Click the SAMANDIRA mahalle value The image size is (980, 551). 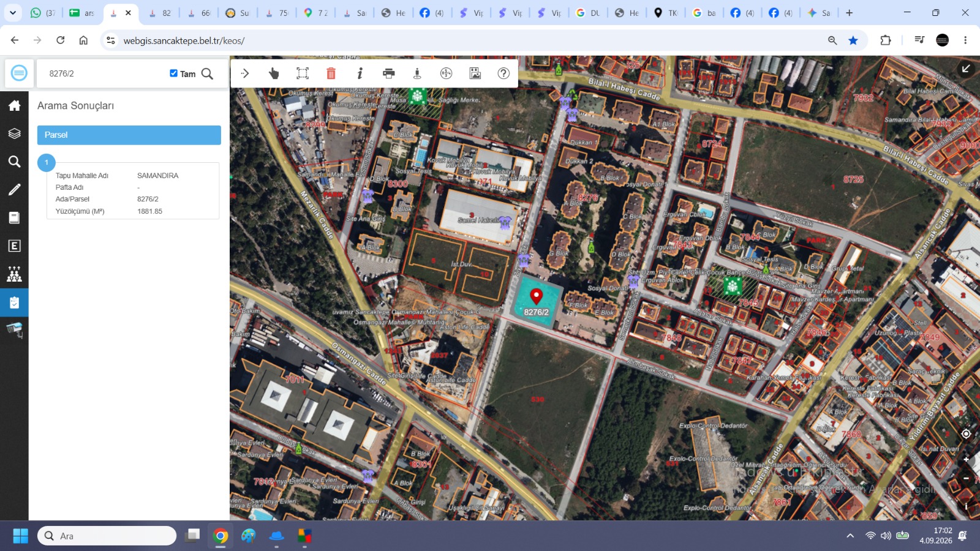tap(158, 176)
